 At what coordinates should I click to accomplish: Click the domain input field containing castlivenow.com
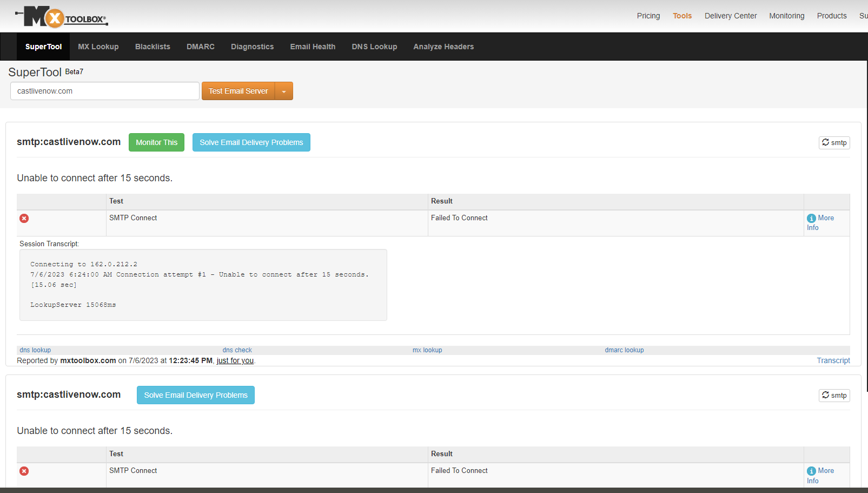coord(105,91)
